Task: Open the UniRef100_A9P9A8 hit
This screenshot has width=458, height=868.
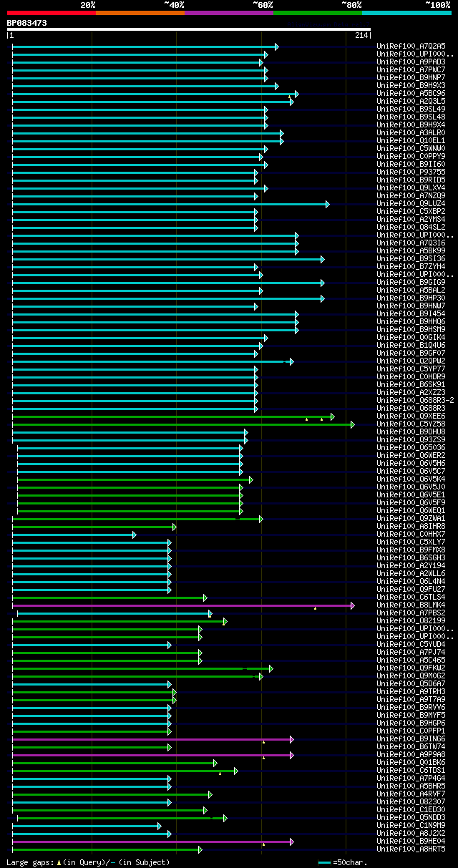Action: [412, 755]
